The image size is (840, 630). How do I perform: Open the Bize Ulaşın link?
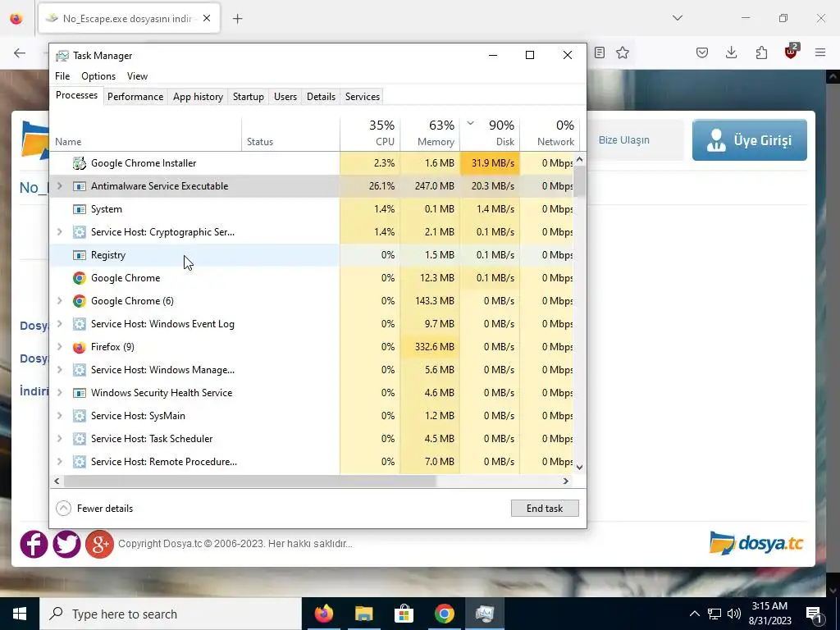pyautogui.click(x=623, y=139)
